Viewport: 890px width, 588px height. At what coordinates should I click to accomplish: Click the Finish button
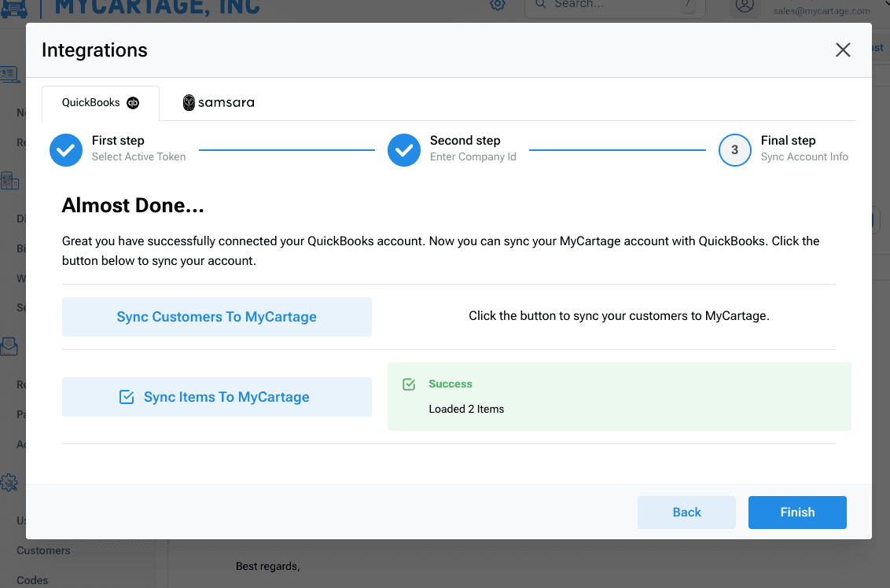coord(797,513)
